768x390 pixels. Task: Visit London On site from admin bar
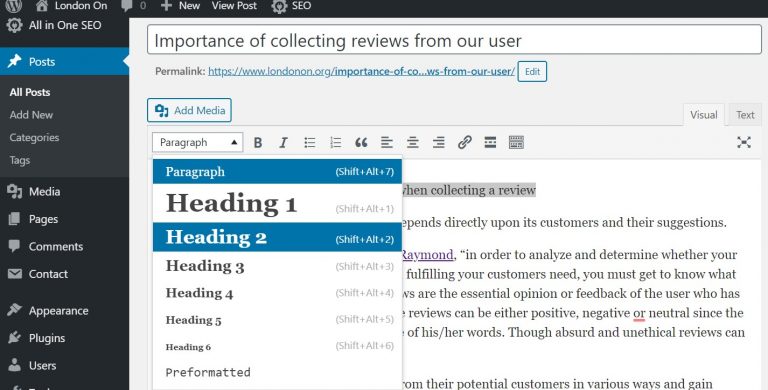click(x=72, y=6)
